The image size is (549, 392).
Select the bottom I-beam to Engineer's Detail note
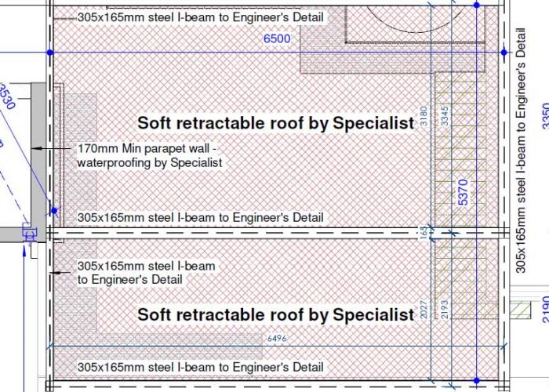200,367
